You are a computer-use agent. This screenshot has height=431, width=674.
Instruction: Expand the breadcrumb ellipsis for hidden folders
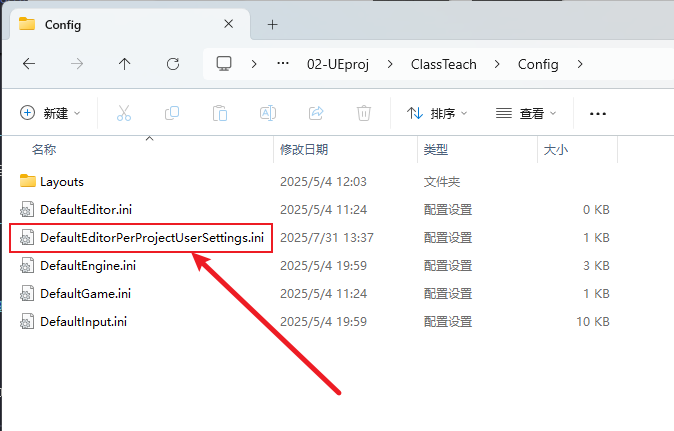click(282, 63)
